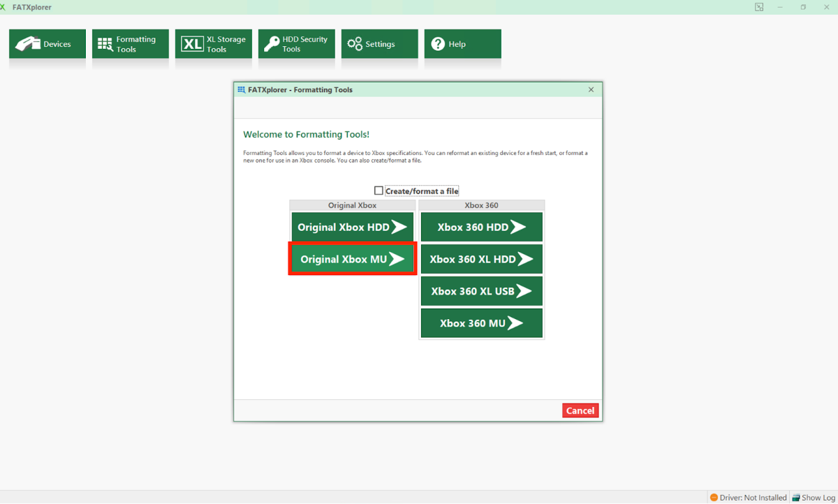Click the FATXplorer app icon in title bar
The width and height of the screenshot is (838, 504).
tap(3, 7)
